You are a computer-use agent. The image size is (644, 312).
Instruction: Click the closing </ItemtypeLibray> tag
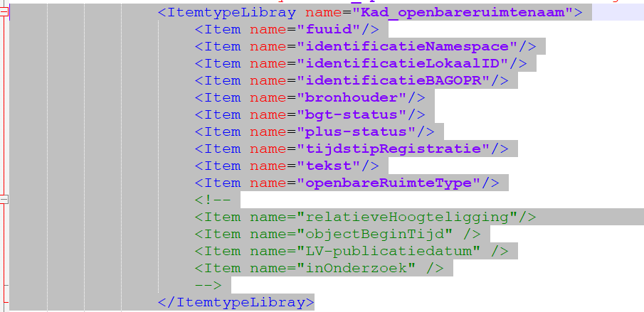click(x=236, y=302)
